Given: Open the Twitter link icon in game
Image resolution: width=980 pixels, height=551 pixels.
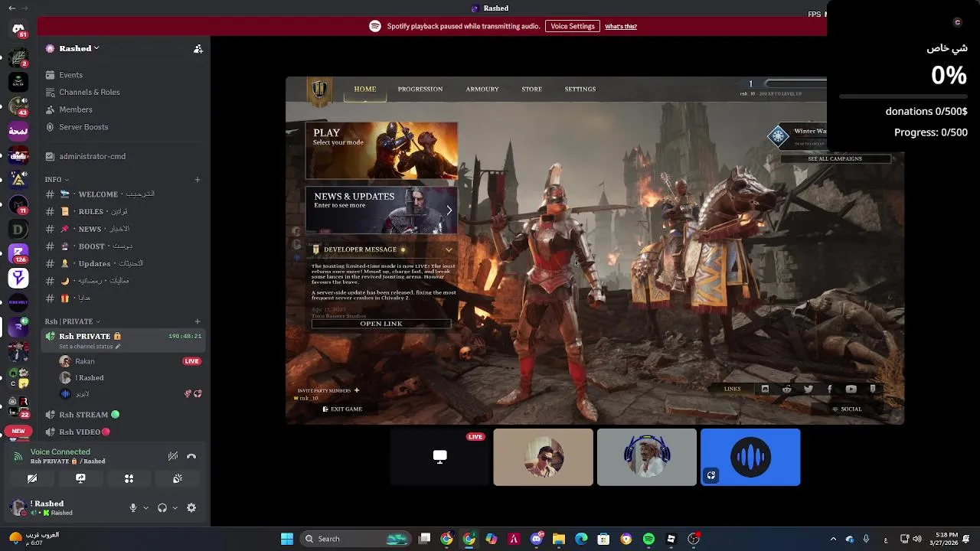Looking at the screenshot, I should click(x=808, y=389).
